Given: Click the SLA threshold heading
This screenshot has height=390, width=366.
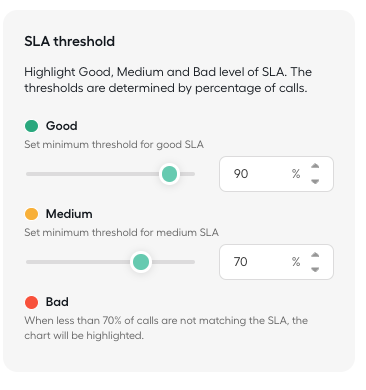Looking at the screenshot, I should coord(70,41).
